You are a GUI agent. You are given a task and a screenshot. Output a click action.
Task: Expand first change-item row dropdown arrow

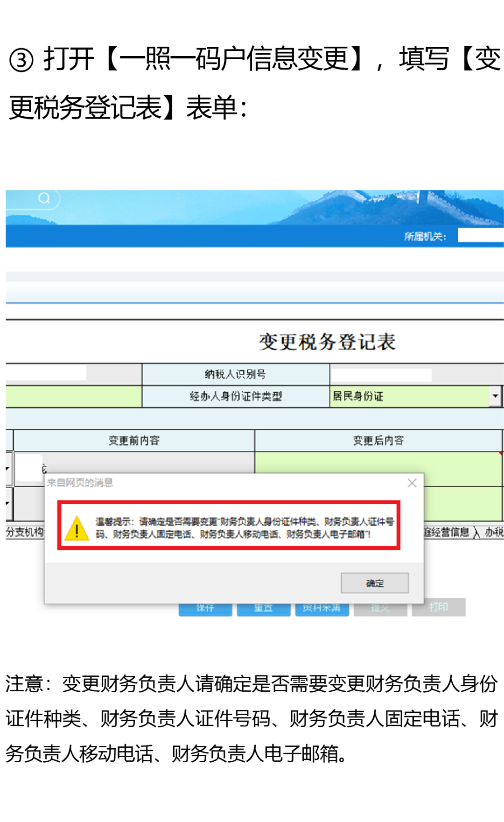click(8, 468)
